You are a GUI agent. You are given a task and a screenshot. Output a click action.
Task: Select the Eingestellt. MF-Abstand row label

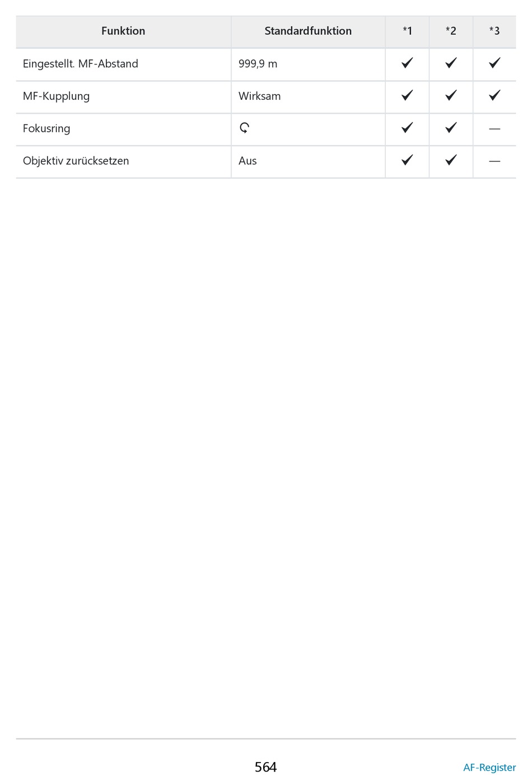(x=81, y=64)
